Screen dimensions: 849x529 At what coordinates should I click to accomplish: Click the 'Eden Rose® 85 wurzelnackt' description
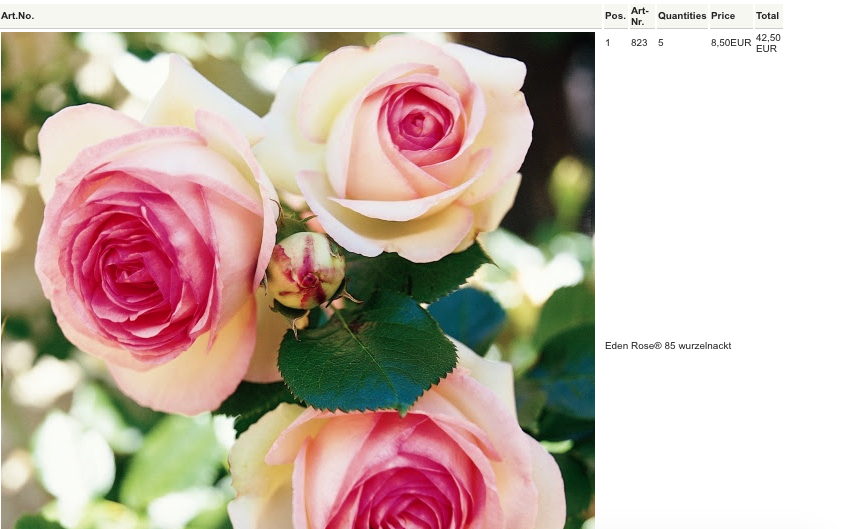(x=668, y=345)
